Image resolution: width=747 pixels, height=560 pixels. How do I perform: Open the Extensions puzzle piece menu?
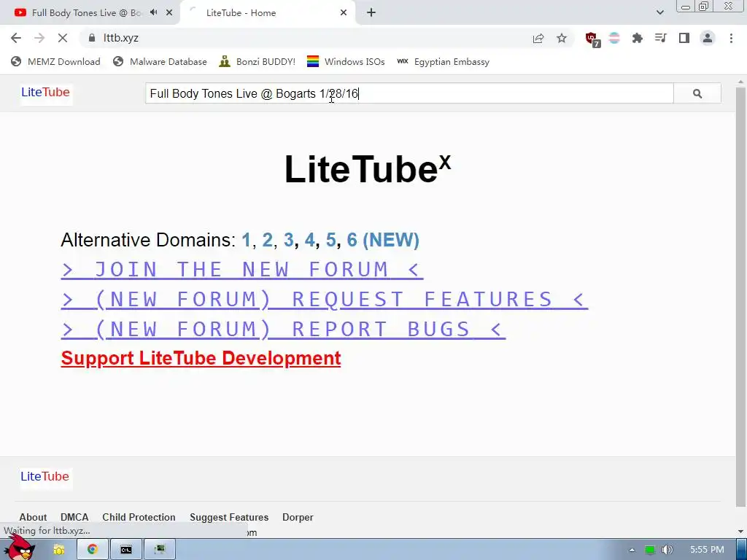(x=638, y=38)
